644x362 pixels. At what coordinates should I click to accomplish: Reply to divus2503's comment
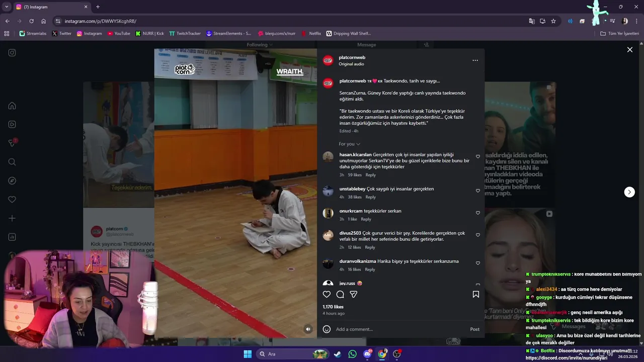[x=370, y=247]
